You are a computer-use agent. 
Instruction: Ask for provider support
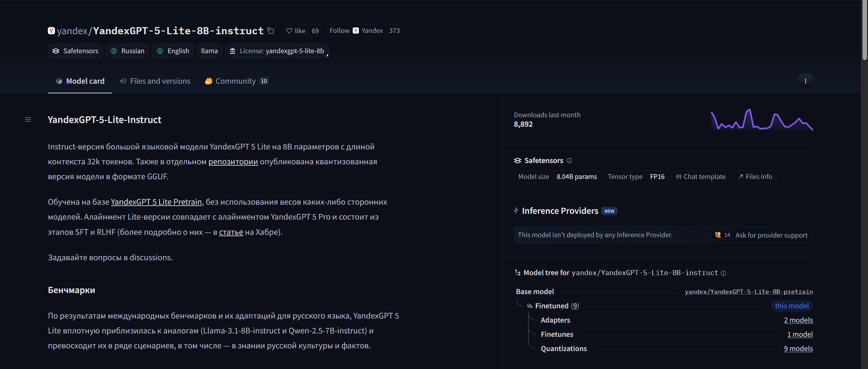(x=760, y=235)
